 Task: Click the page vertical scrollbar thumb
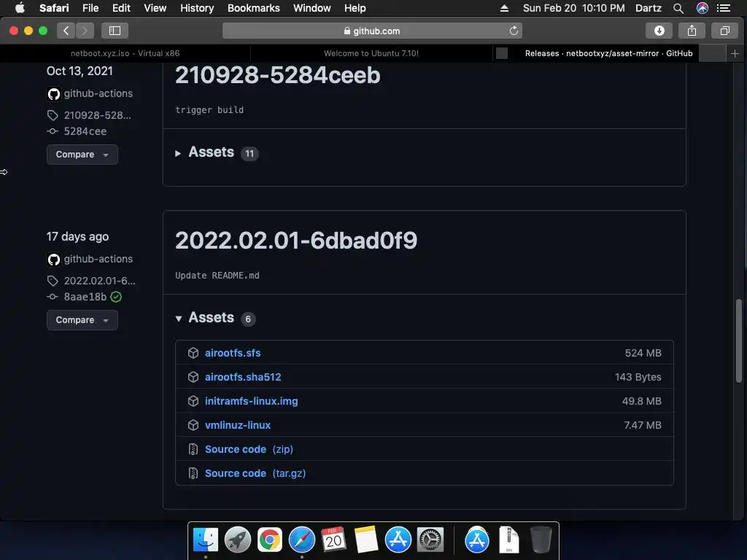(x=739, y=341)
